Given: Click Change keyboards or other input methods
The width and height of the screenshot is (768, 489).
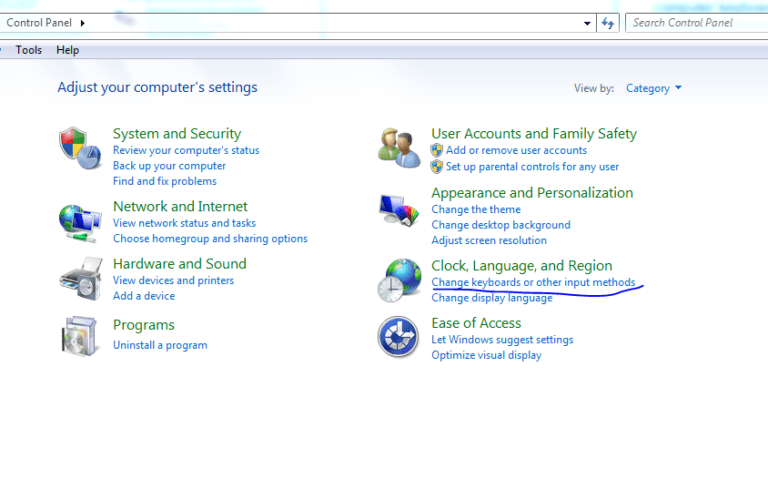Looking at the screenshot, I should coord(533,282).
